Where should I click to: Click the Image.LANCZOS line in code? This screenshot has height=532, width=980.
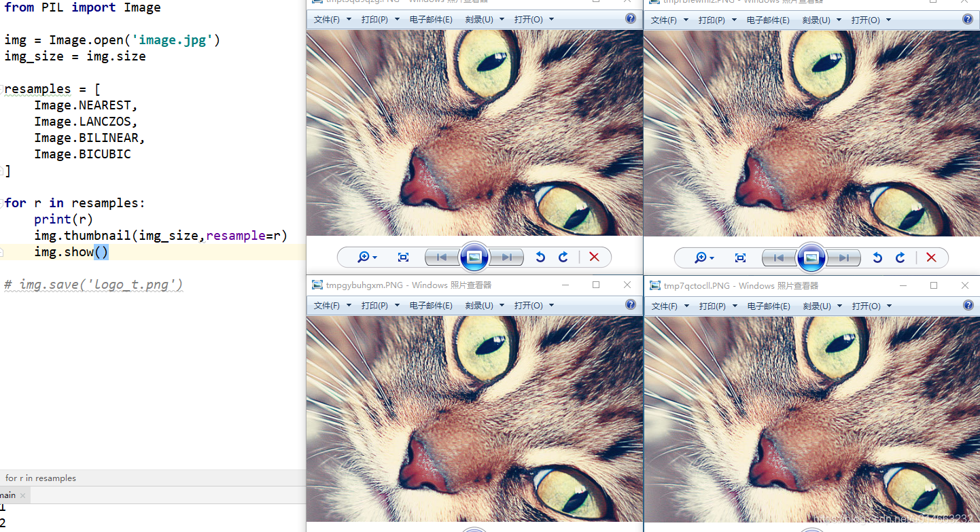tap(86, 122)
